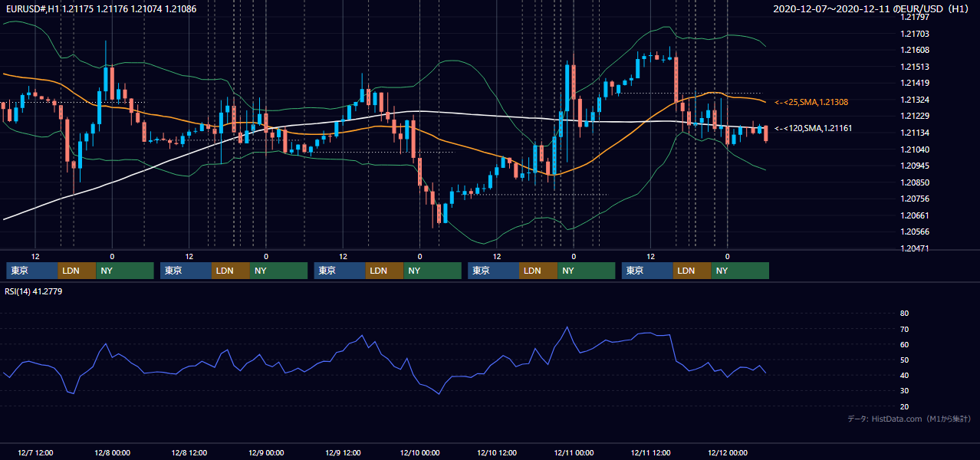Select the 12/11 00:00 date label
Image resolution: width=980 pixels, height=460 pixels.
574,453
